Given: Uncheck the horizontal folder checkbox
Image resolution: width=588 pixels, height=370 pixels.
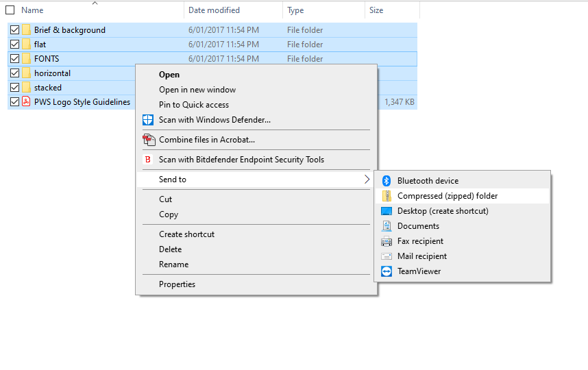Looking at the screenshot, I should pos(14,73).
